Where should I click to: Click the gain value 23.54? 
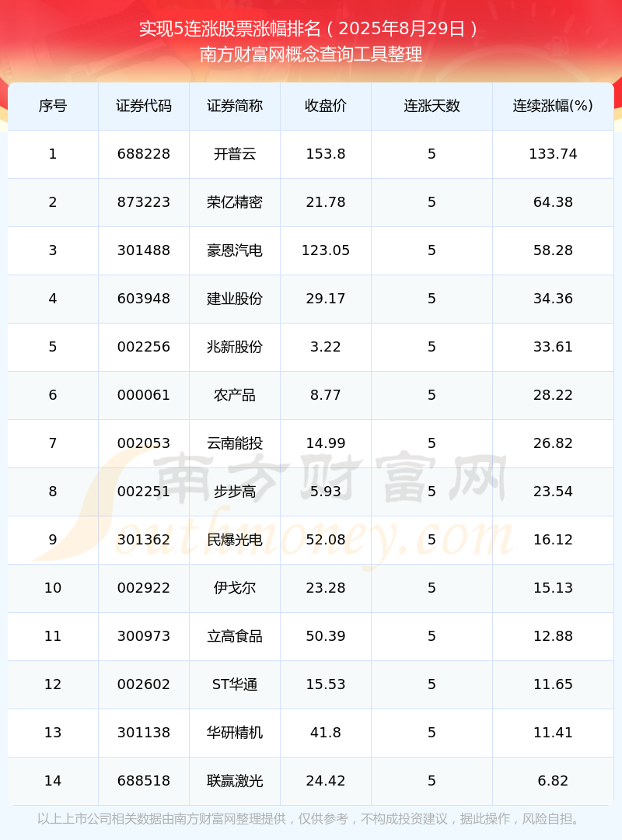pos(553,492)
